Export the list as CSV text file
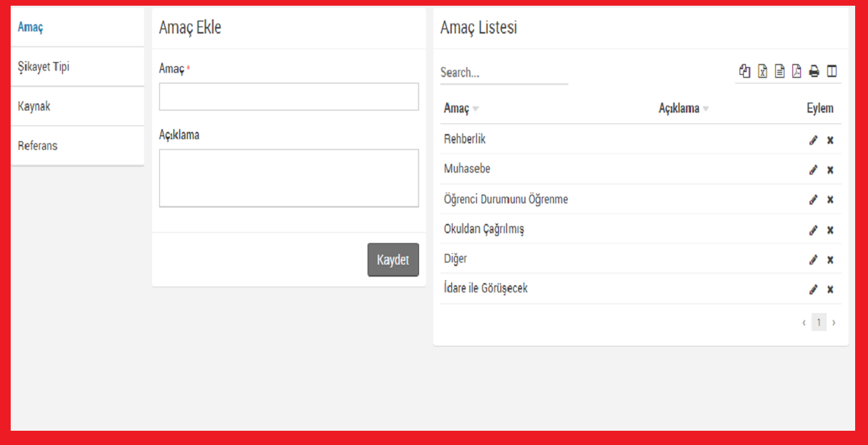 (x=779, y=71)
